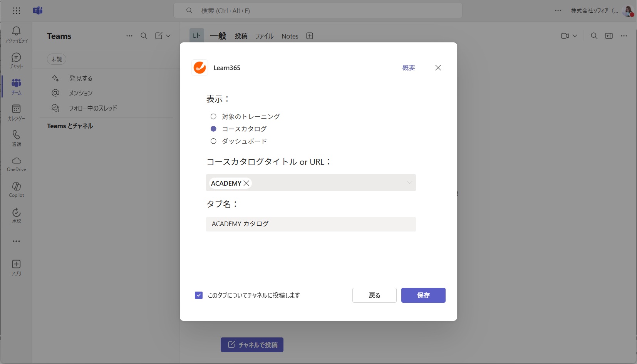Click the search box 検索 (Ctrl+Alt+E)
The height and width of the screenshot is (364, 637).
(x=318, y=10)
